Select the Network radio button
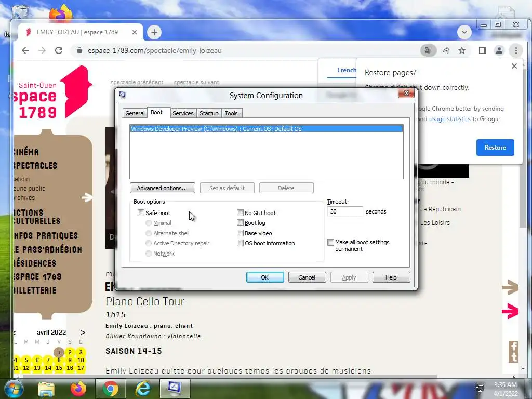The height and width of the screenshot is (399, 532). click(x=148, y=254)
